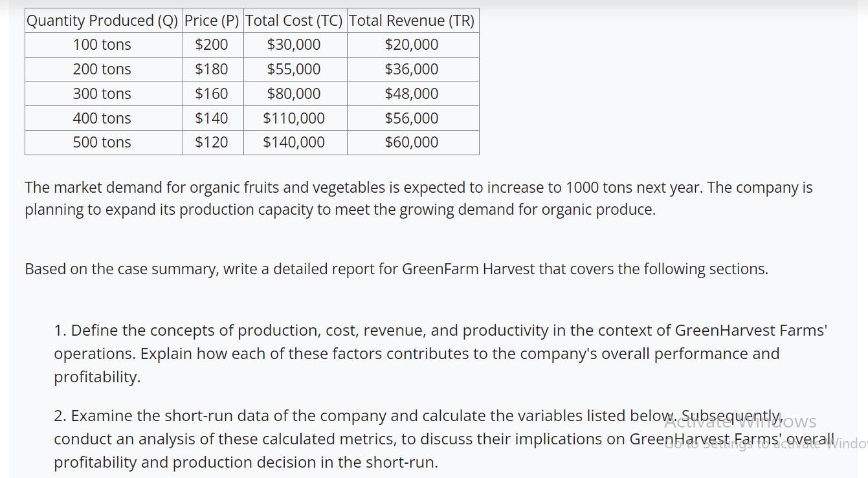Click the $180 price cell
The height and width of the screenshot is (478, 868).
click(x=212, y=69)
